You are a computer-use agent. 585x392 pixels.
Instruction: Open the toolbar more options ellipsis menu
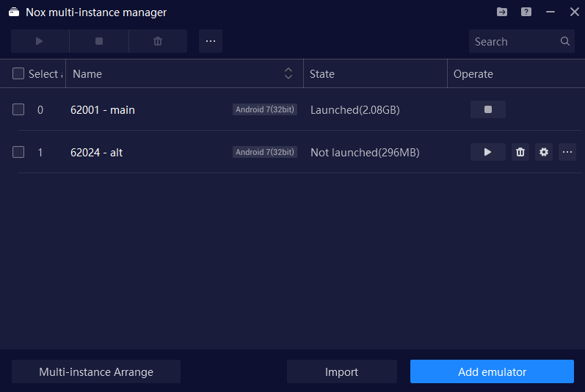coord(211,41)
